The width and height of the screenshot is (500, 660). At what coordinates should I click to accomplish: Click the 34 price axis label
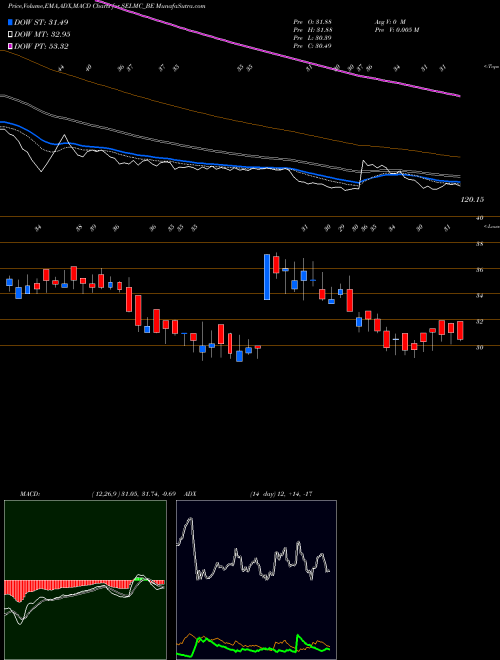click(x=479, y=296)
